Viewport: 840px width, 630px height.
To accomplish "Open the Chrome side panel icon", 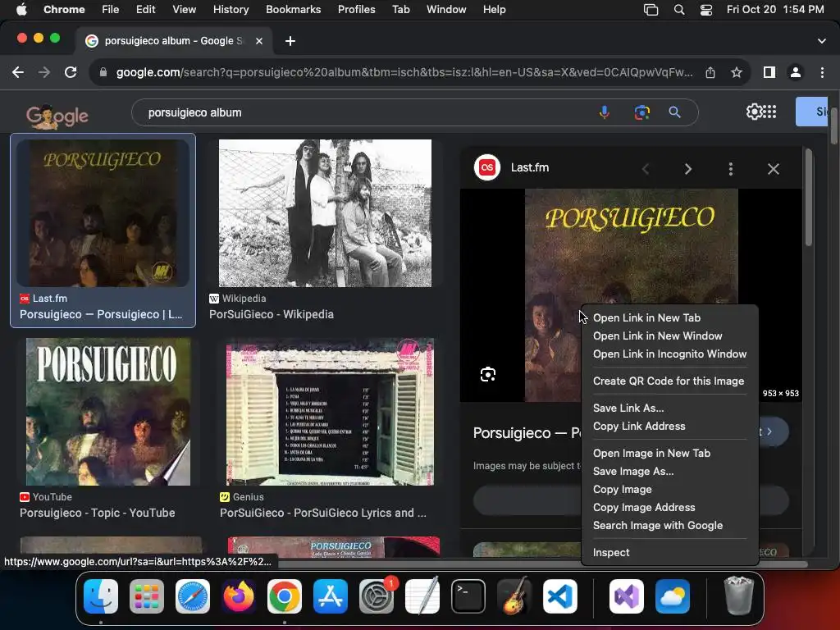I will (769, 72).
